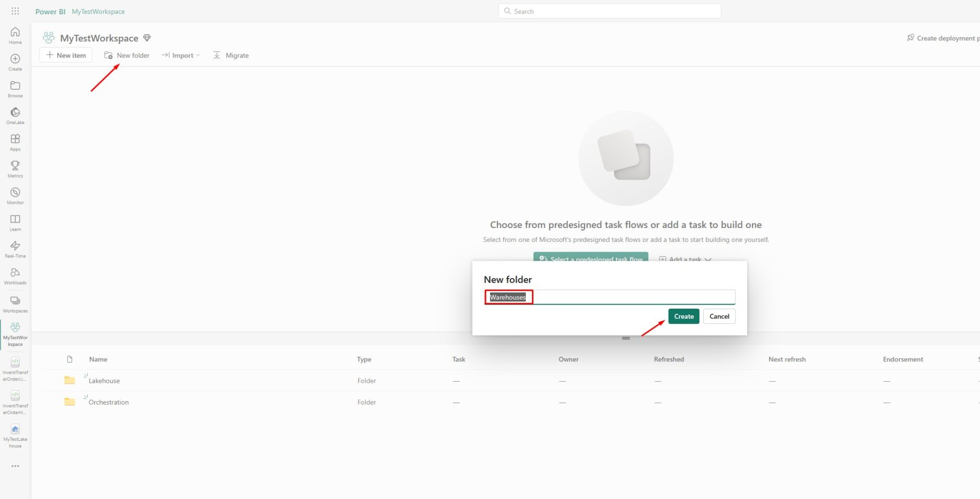Select MyTestWorkspace in the sidebar
The image size is (980, 499).
(x=15, y=334)
